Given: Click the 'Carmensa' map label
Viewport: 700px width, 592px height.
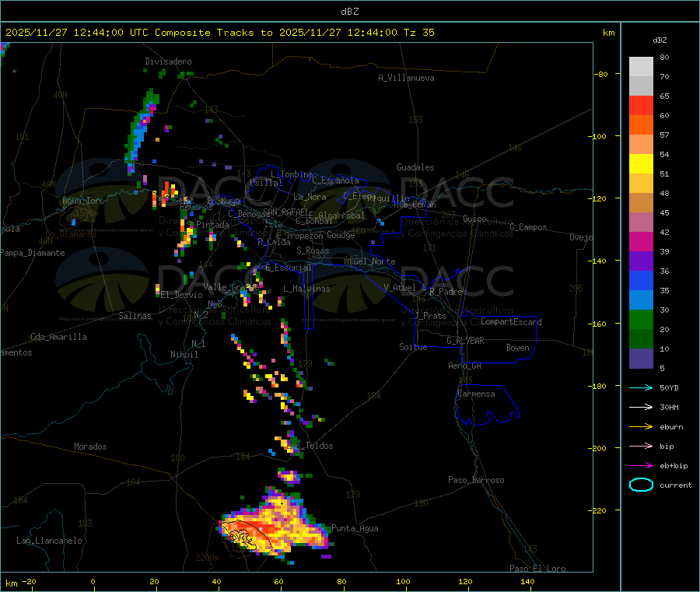Looking at the screenshot, I should [x=476, y=394].
